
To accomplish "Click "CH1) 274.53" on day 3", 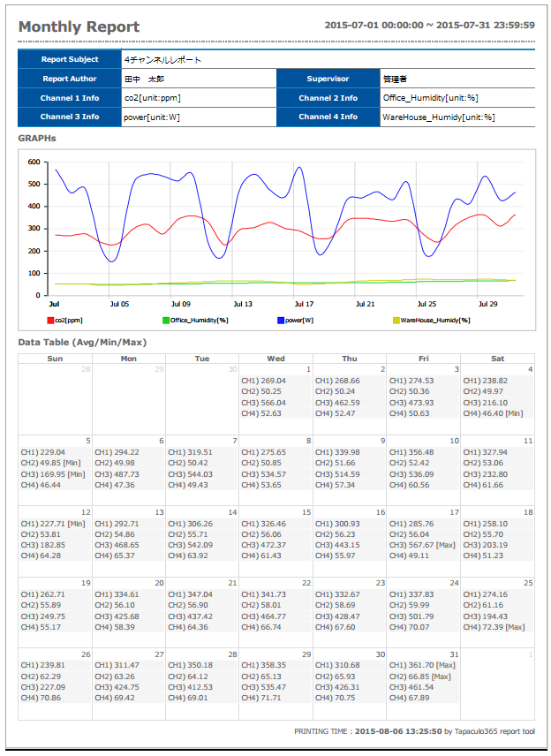I will click(411, 381).
